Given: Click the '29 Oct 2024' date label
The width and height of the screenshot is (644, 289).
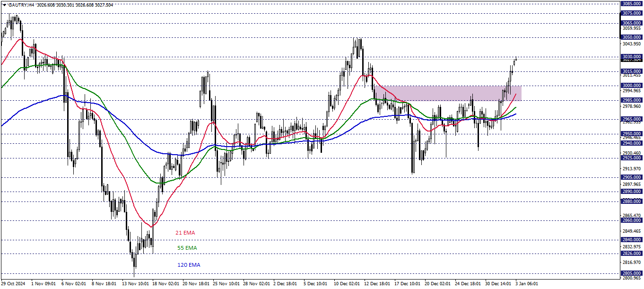Looking at the screenshot, I should click(12, 284).
